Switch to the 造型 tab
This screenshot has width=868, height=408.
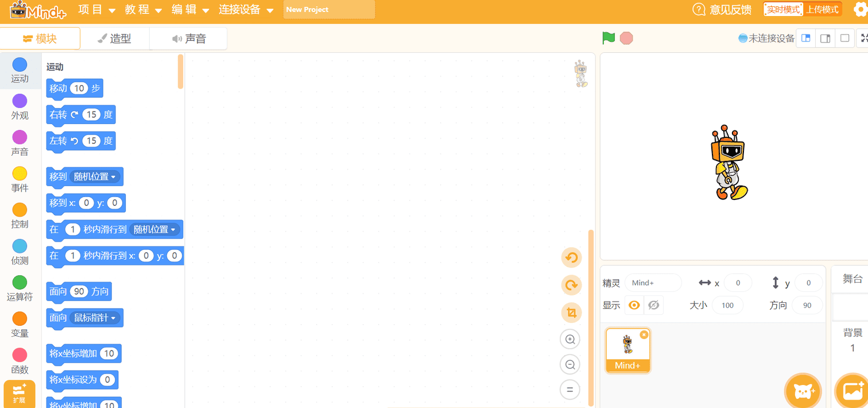coord(115,39)
